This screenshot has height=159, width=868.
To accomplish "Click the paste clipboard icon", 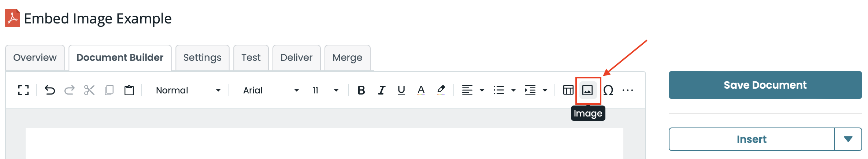I will pyautogui.click(x=129, y=90).
